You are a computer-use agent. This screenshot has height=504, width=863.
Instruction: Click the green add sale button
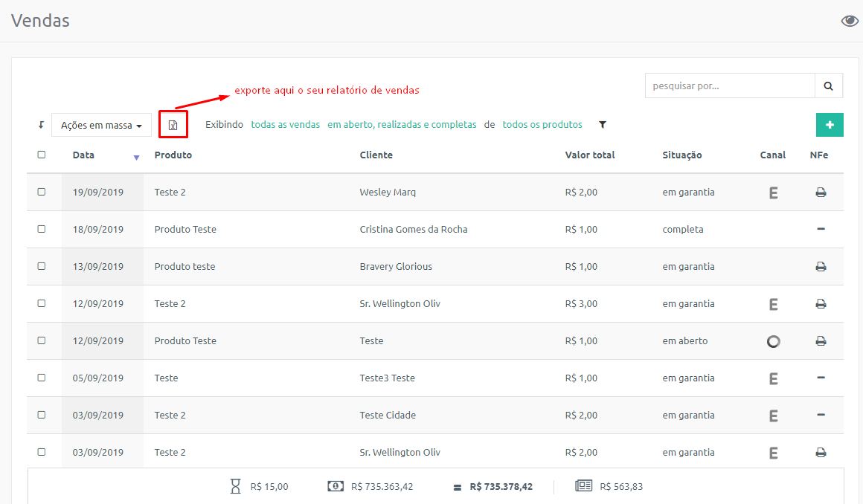click(x=830, y=125)
